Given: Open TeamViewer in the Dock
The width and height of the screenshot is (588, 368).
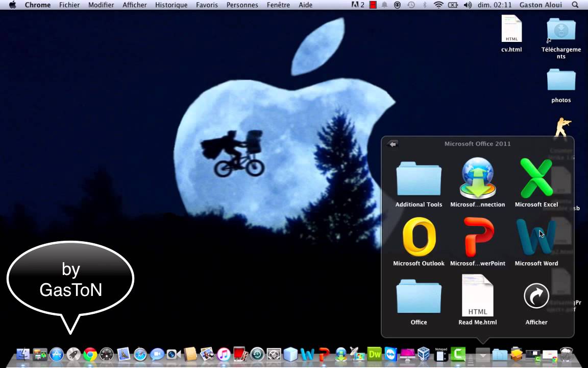Looking at the screenshot, I should 391,354.
